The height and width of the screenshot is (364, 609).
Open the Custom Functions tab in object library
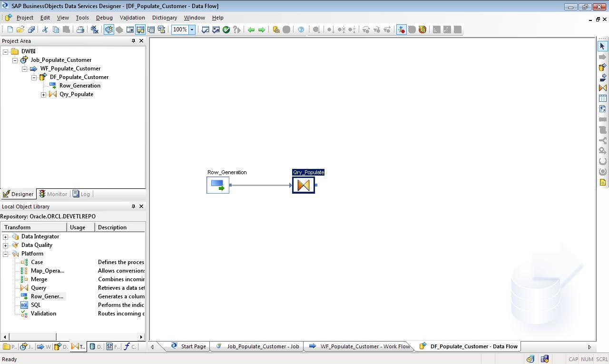(x=129, y=346)
